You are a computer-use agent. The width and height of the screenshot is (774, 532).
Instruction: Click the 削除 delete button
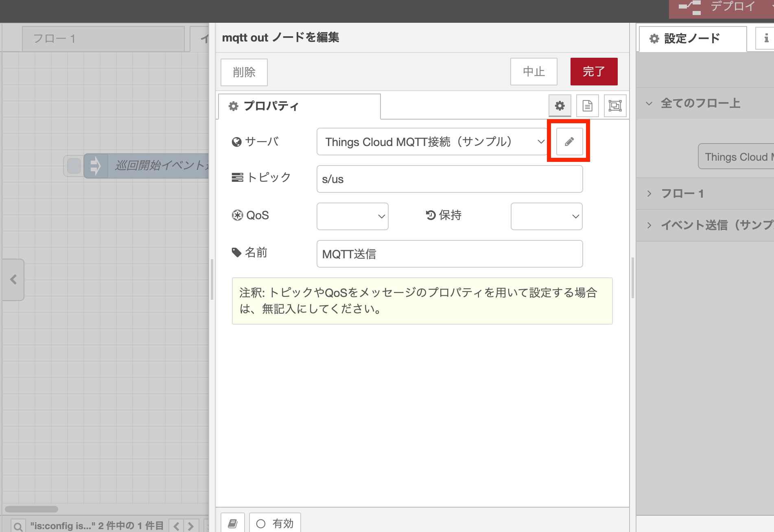(244, 72)
